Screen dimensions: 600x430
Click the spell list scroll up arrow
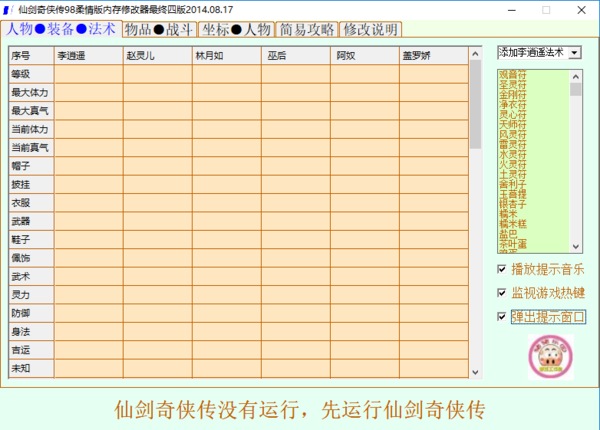(x=576, y=77)
